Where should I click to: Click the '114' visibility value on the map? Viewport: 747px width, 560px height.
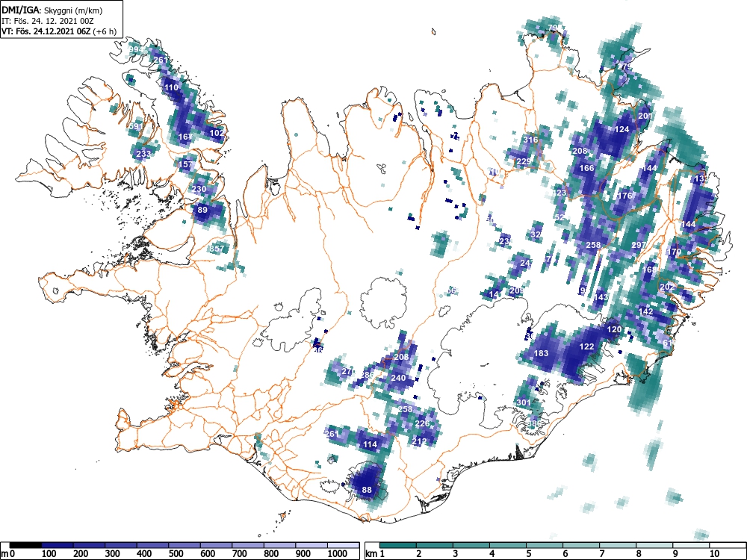(x=371, y=445)
